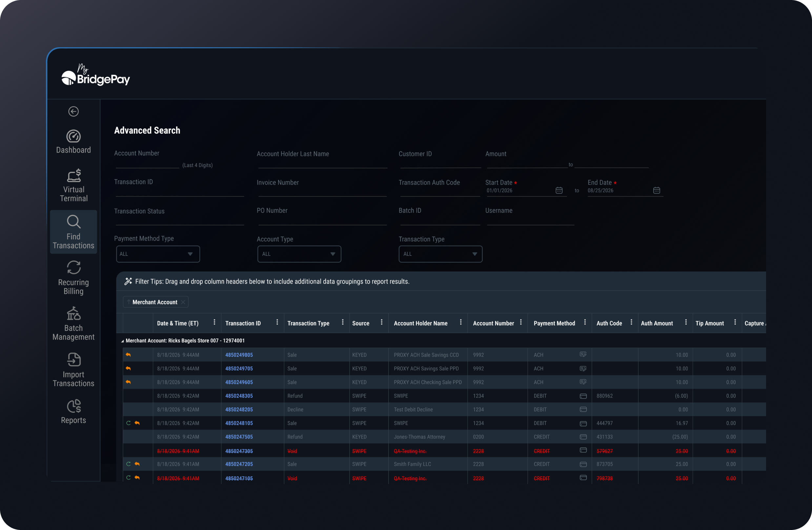
Task: Open Tip Amount column options menu
Action: 735,322
